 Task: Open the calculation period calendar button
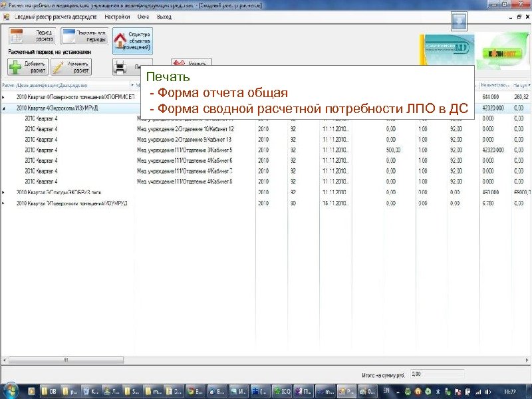pos(32,36)
